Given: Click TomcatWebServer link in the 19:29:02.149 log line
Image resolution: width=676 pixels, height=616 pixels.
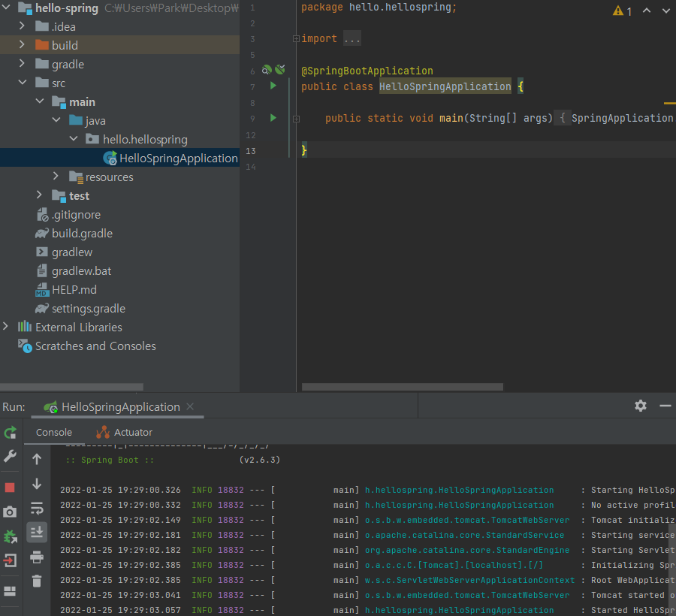Looking at the screenshot, I should coord(467,520).
